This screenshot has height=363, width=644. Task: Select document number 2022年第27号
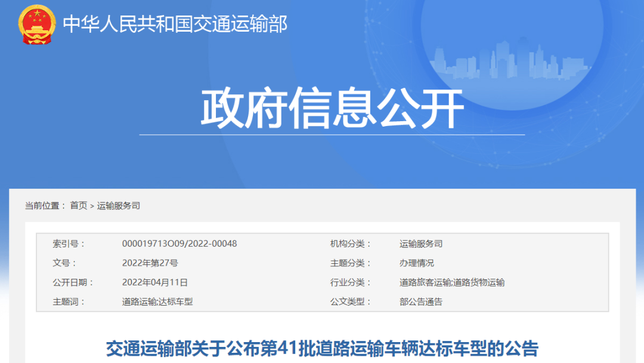[x=150, y=263]
